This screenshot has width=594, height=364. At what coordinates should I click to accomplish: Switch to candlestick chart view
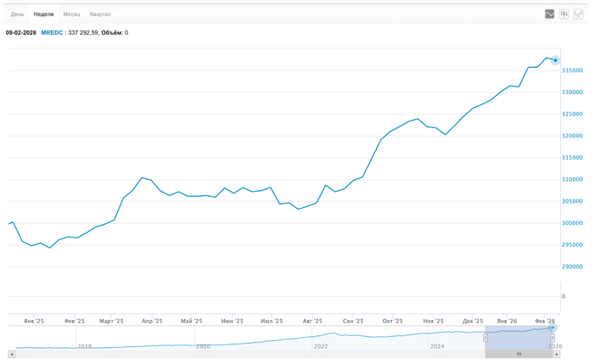[x=564, y=14]
